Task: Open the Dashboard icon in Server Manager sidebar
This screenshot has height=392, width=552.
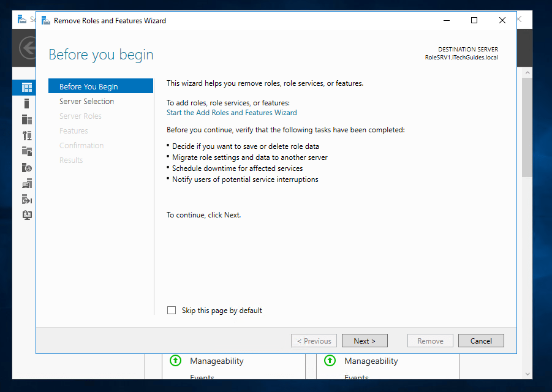Action: tap(26, 88)
